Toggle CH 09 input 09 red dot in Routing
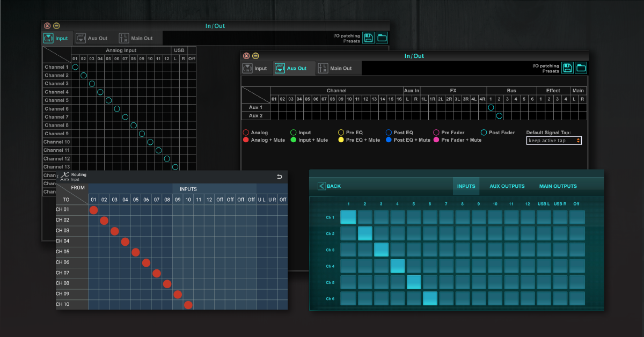The image size is (644, 337). pos(178,295)
